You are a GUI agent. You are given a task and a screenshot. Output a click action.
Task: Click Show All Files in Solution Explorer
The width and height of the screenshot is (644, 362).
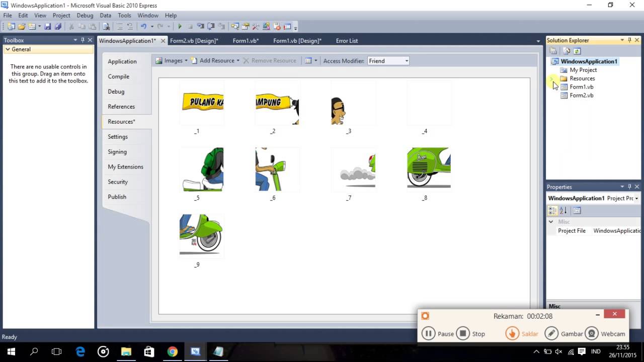coord(567,51)
